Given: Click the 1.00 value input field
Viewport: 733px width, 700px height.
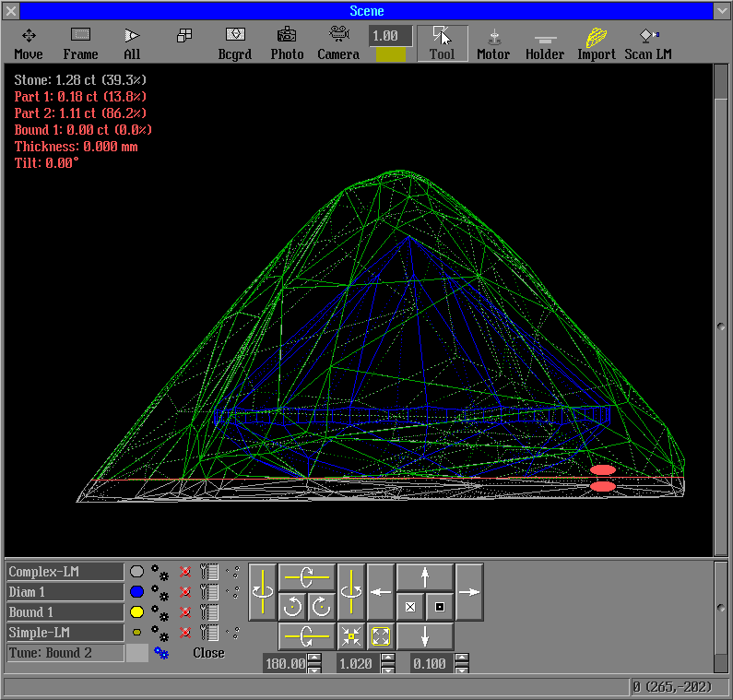Looking at the screenshot, I should click(x=390, y=36).
